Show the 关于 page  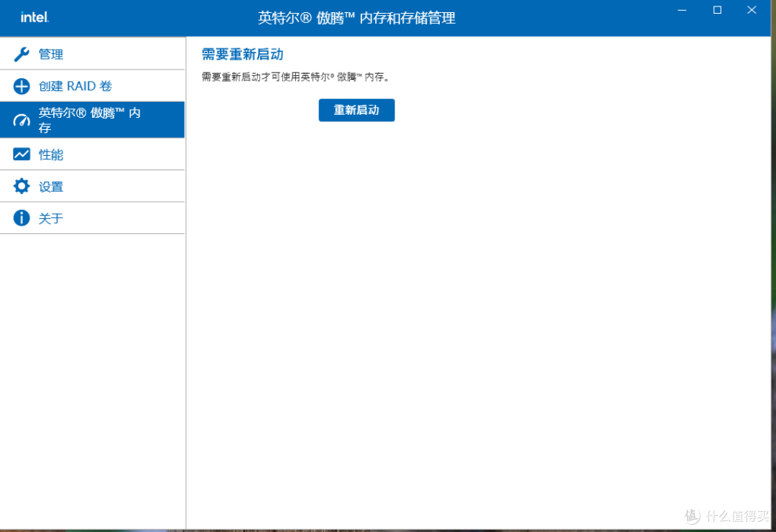pos(93,218)
